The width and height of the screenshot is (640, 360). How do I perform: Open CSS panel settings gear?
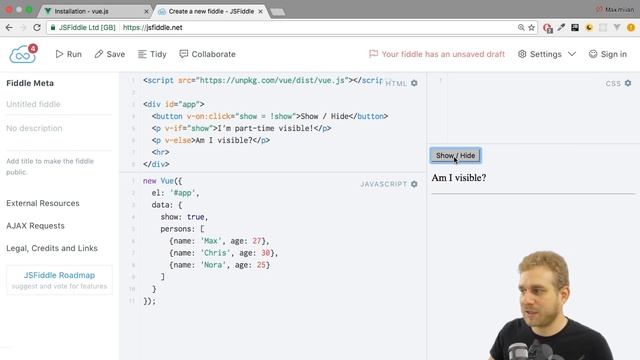(628, 83)
